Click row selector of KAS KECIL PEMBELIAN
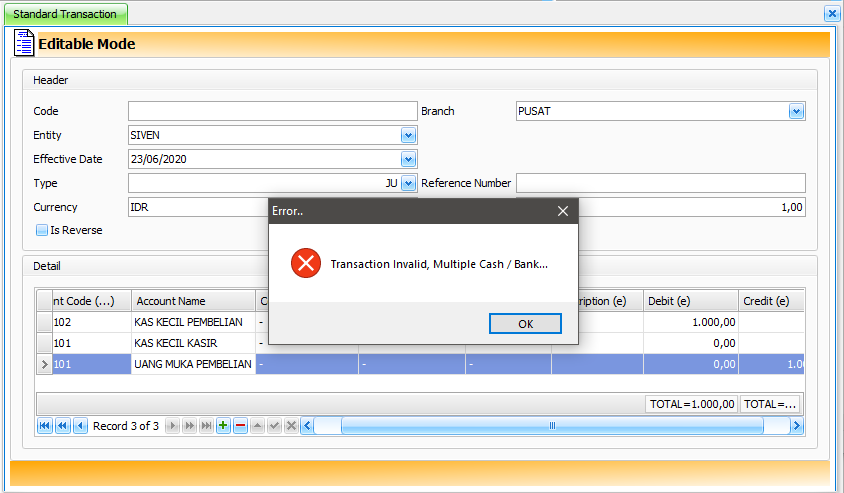844x493 pixels. pyautogui.click(x=45, y=322)
